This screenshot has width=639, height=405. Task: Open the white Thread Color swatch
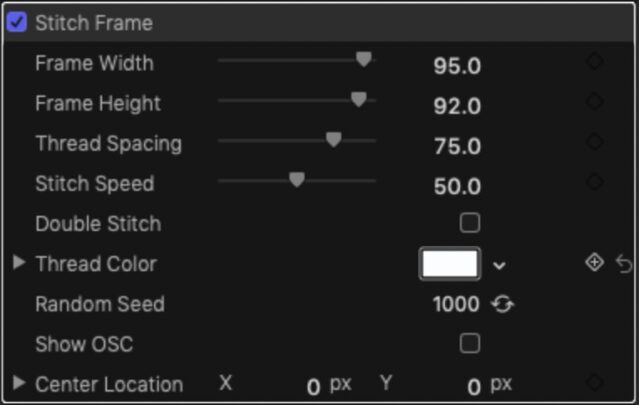click(450, 264)
